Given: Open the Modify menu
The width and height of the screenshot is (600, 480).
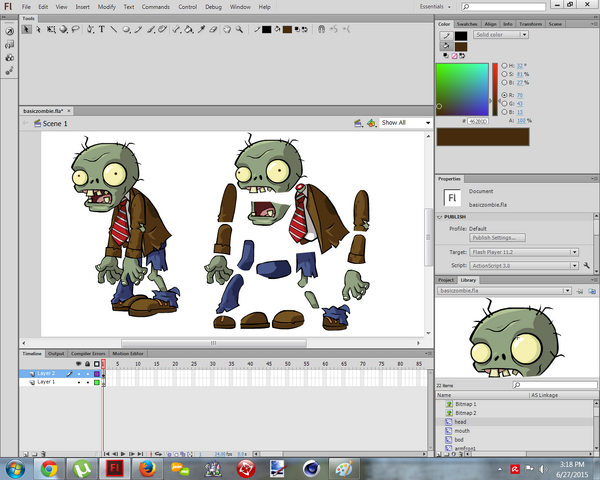Looking at the screenshot, I should (x=106, y=7).
